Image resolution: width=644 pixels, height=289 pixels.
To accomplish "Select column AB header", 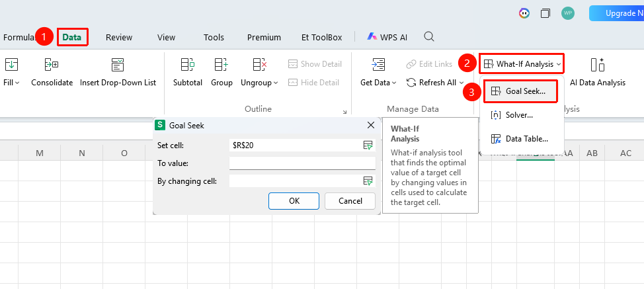I will 592,153.
